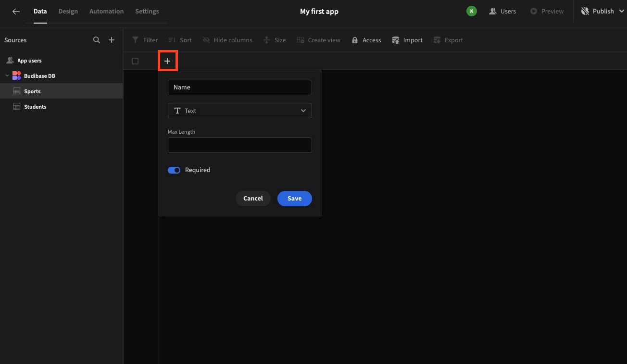Switch to the Design tab
This screenshot has height=364, width=627.
[x=68, y=11]
